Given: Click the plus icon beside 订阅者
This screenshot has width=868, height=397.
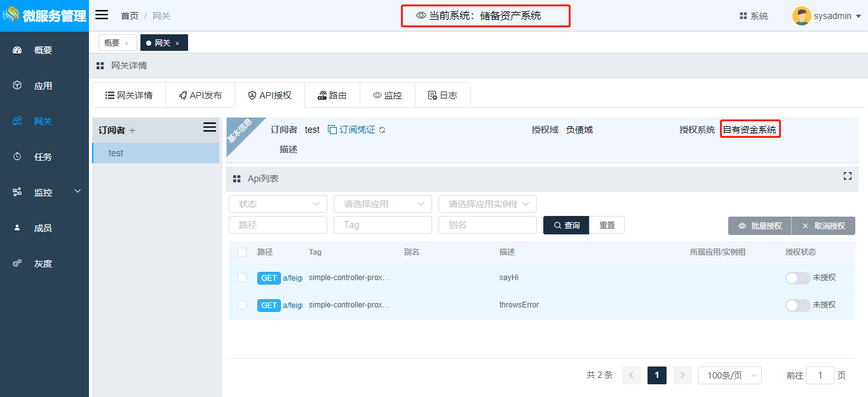Looking at the screenshot, I should (132, 130).
